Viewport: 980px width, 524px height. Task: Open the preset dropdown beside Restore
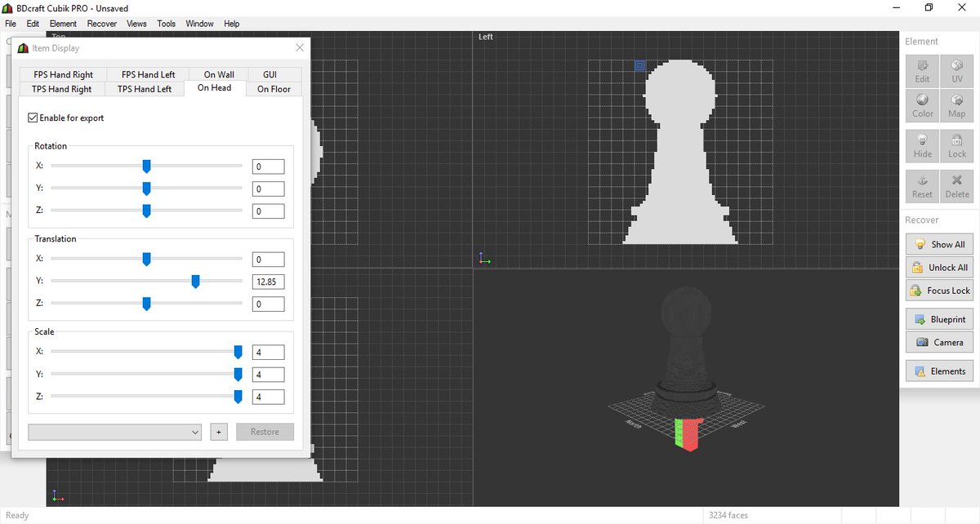click(114, 432)
